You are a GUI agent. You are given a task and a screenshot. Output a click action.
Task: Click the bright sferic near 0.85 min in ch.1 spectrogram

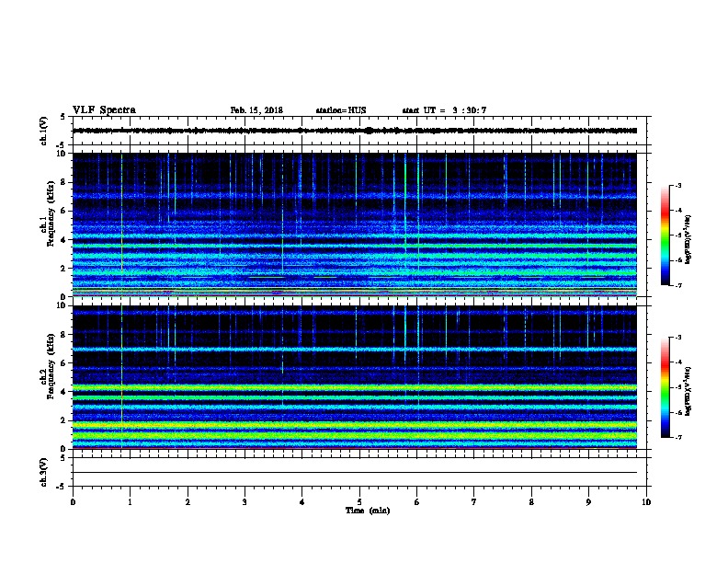121,223
